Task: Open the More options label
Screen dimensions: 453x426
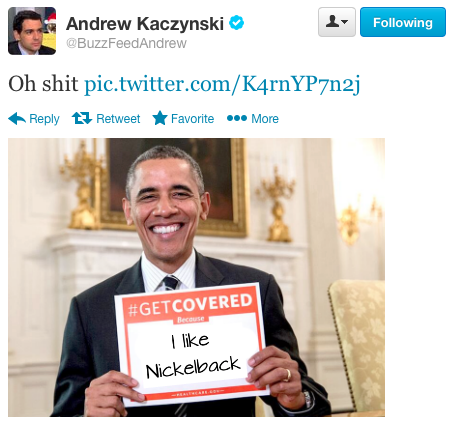Action: [265, 118]
